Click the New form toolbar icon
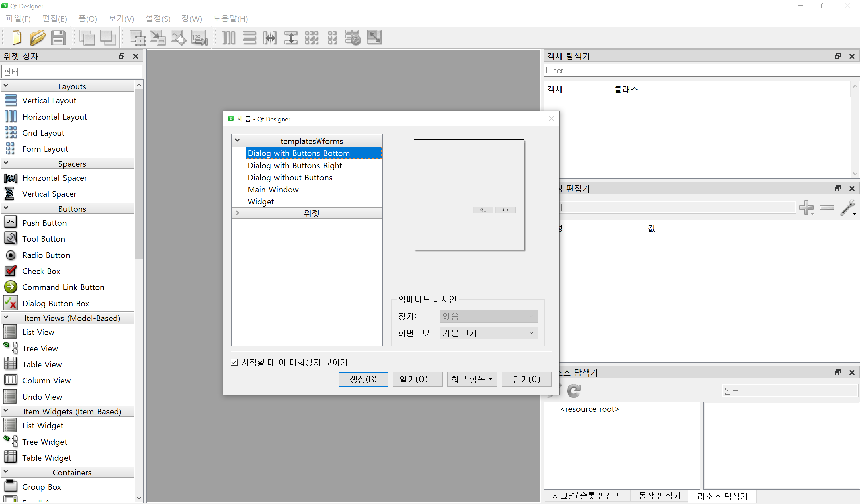 pyautogui.click(x=17, y=38)
